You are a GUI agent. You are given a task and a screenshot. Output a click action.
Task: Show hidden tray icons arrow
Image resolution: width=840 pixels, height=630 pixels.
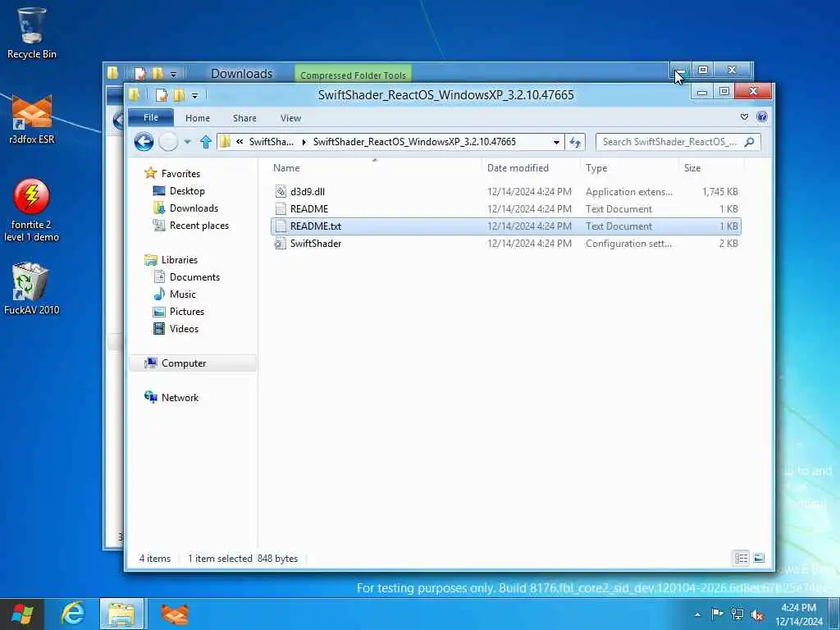697,614
